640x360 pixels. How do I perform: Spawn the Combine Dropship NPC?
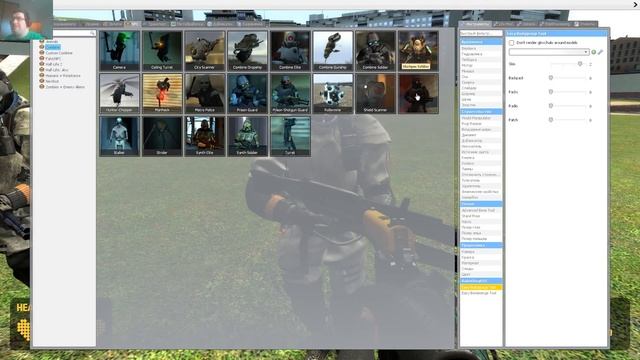click(x=247, y=51)
